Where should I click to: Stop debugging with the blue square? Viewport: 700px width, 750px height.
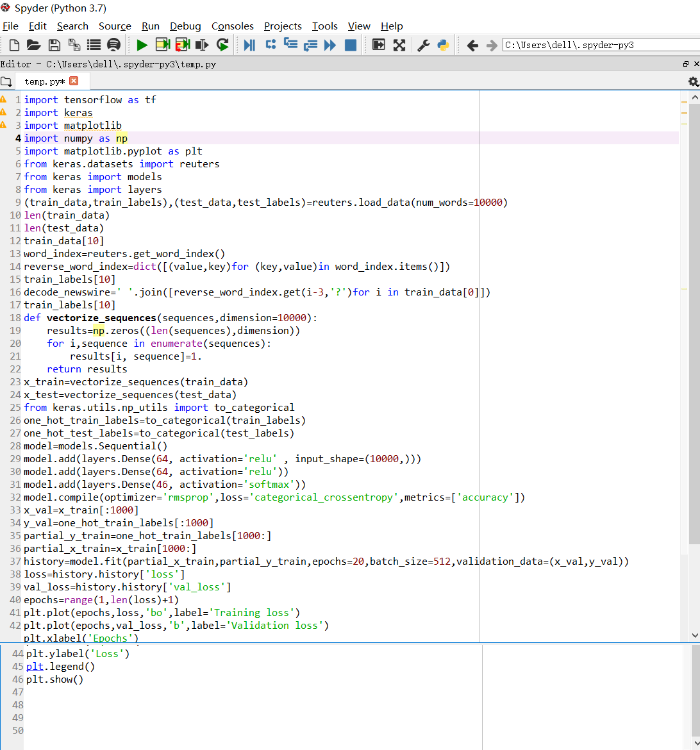pyautogui.click(x=351, y=45)
